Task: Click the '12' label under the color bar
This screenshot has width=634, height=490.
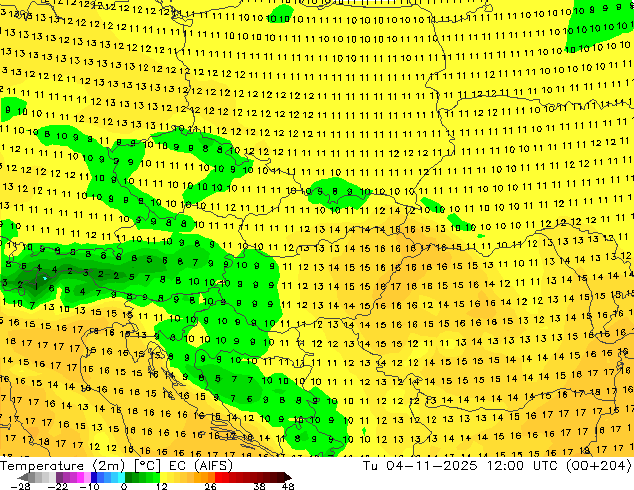Action: 162,486
